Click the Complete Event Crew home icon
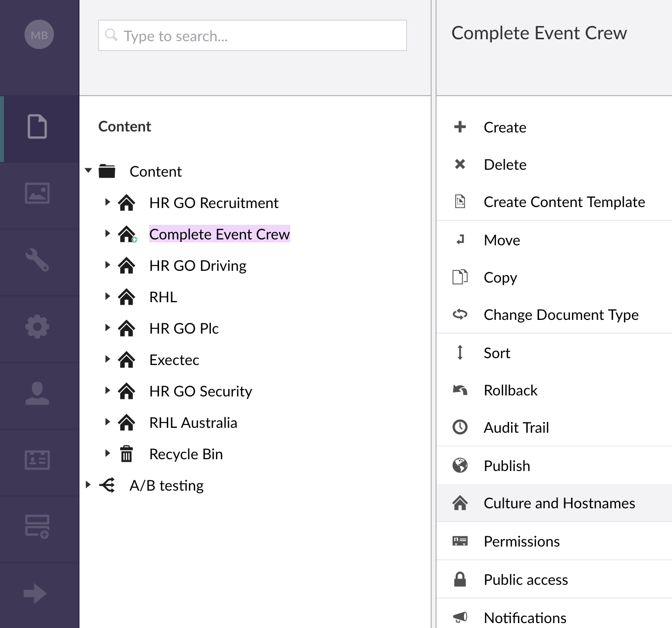 point(127,234)
